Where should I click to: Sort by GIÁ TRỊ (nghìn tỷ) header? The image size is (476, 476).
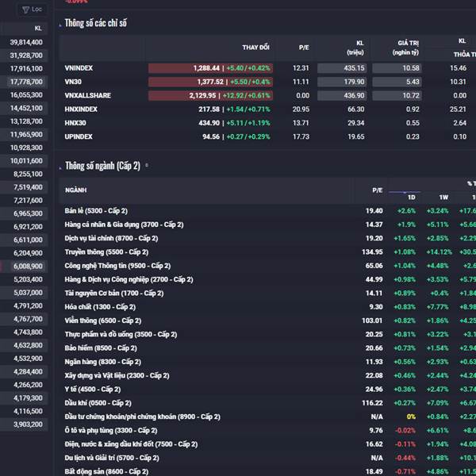(x=405, y=48)
